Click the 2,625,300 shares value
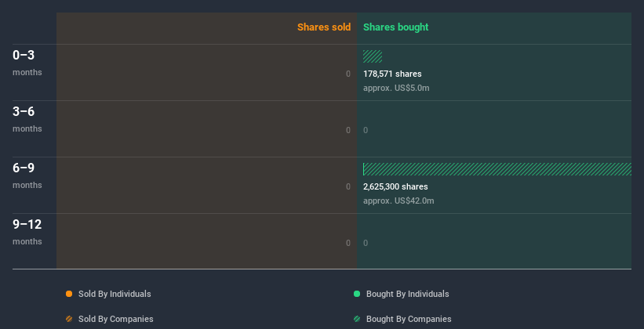 tap(395, 186)
